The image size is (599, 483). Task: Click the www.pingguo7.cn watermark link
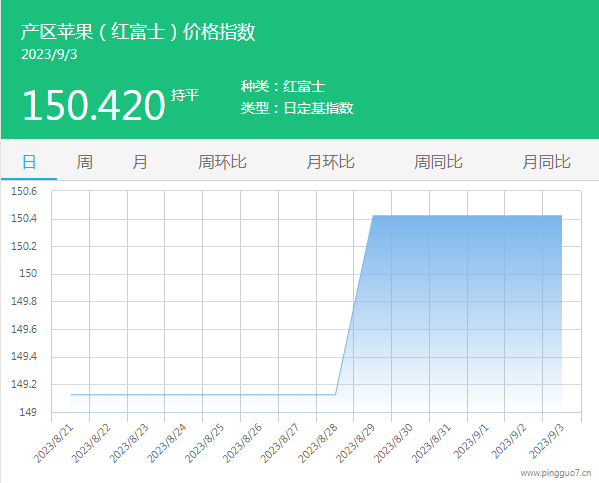pos(555,473)
